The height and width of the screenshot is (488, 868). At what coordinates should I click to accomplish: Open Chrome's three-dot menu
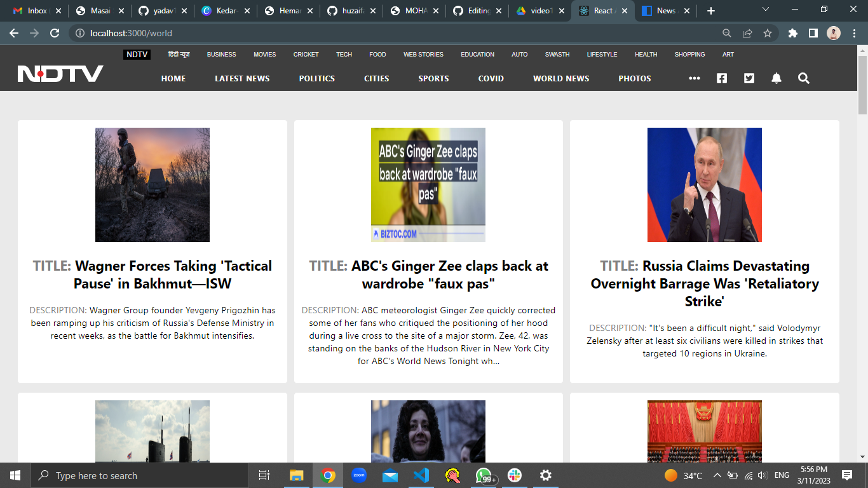point(854,33)
